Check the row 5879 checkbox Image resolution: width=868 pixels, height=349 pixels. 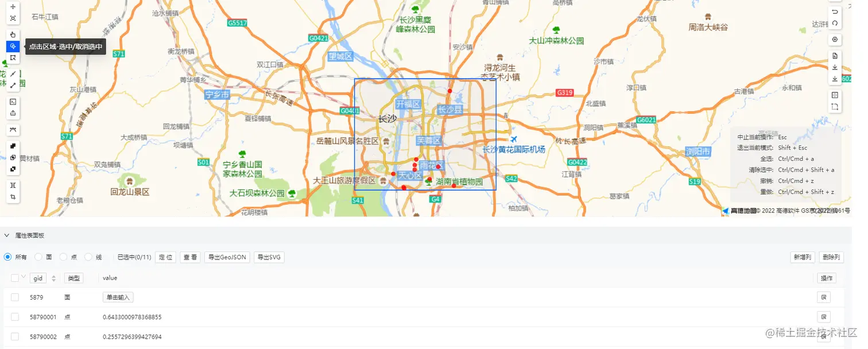click(x=15, y=297)
